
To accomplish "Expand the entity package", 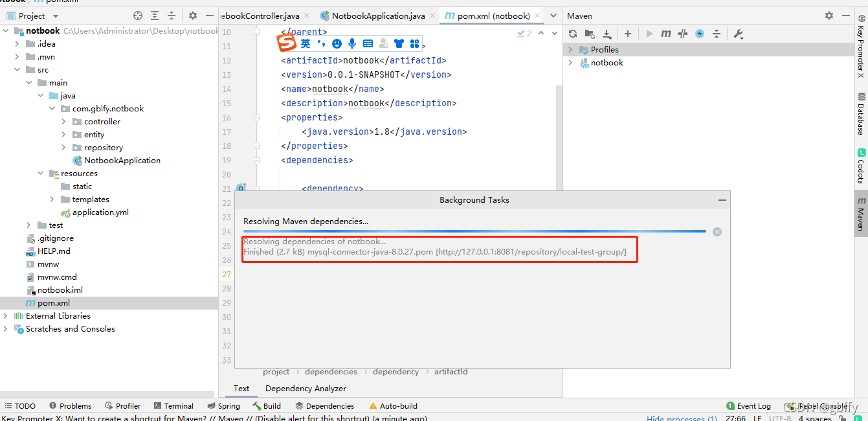I will tap(63, 135).
